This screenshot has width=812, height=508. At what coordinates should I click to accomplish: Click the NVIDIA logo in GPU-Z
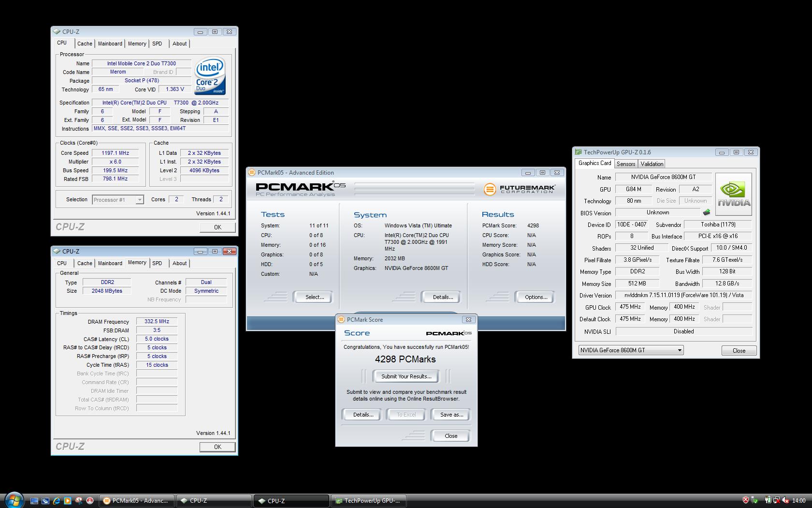click(733, 194)
